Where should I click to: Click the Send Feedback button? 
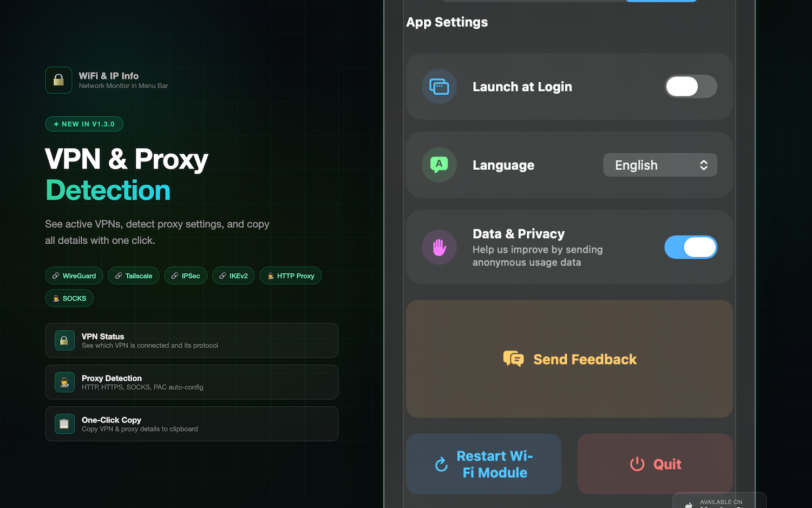pos(569,359)
